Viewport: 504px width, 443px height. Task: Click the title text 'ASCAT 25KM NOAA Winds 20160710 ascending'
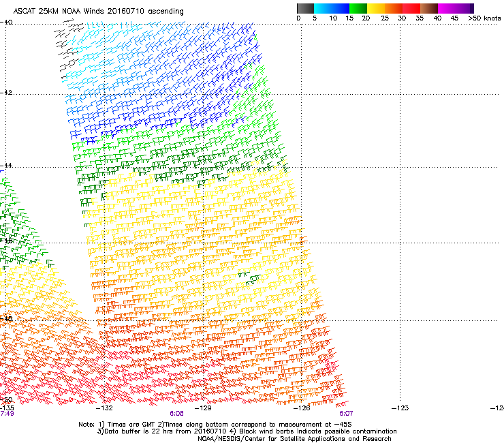click(x=98, y=12)
